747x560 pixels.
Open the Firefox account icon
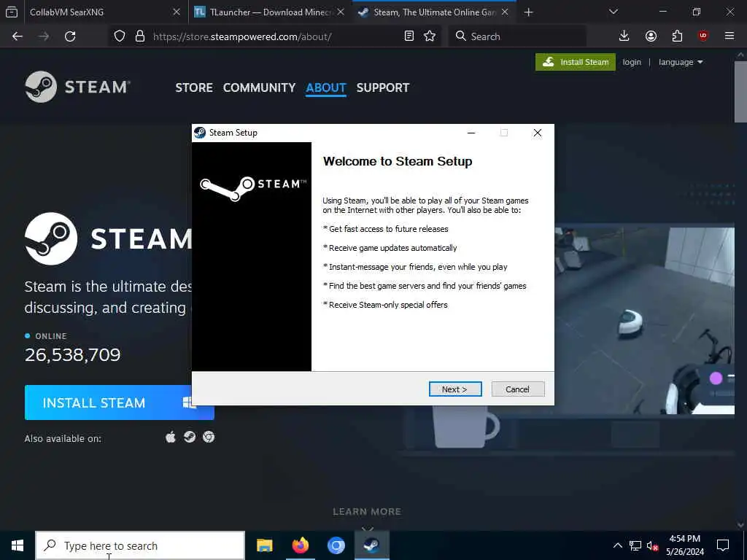click(x=651, y=36)
